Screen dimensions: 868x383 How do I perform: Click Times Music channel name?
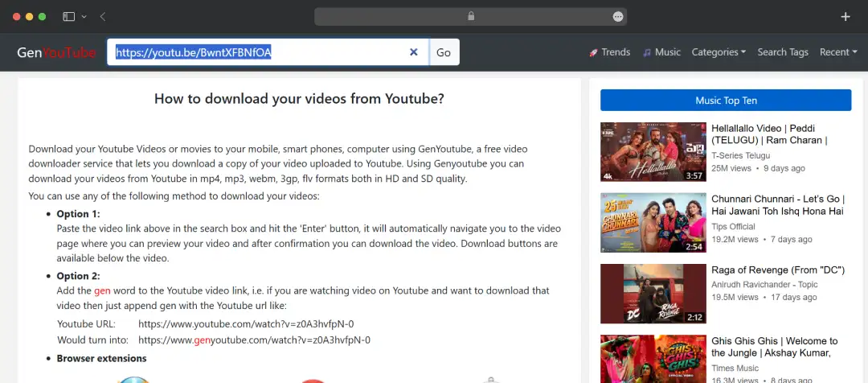[x=735, y=368]
